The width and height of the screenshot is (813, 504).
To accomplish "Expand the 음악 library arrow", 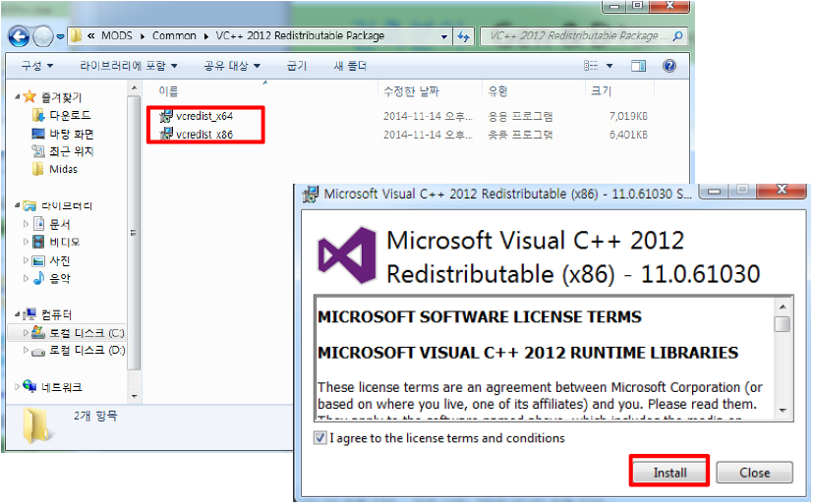I will tap(26, 279).
